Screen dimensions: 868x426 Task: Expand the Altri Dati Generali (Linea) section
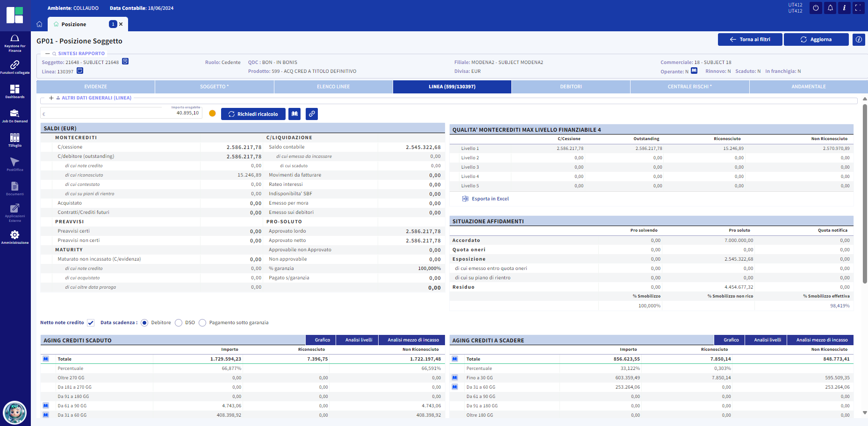pyautogui.click(x=51, y=98)
